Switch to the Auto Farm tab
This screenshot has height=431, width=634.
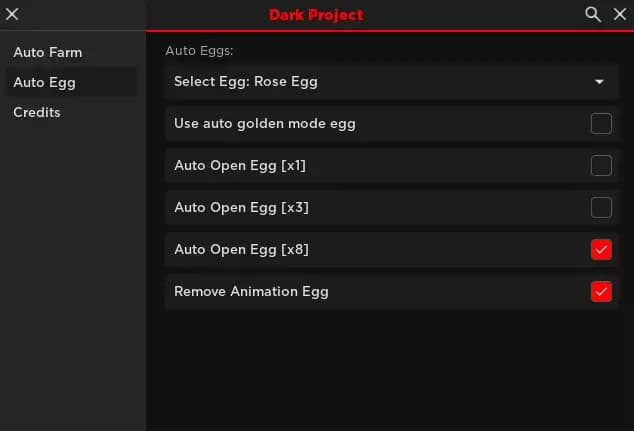click(x=48, y=52)
